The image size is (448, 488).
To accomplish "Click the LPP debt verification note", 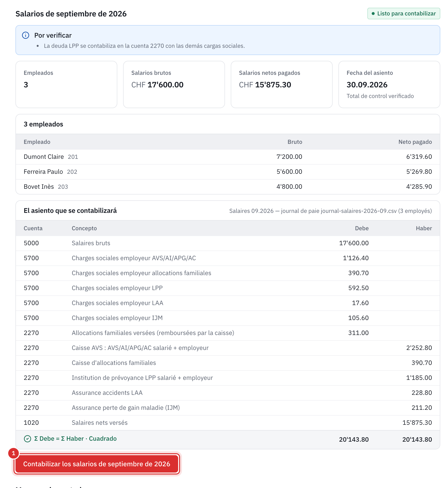I will [144, 46].
